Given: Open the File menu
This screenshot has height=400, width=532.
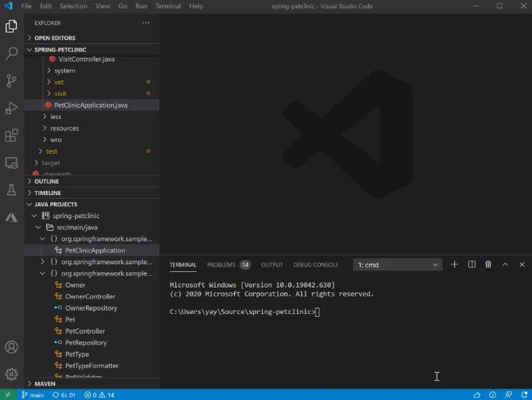Looking at the screenshot, I should pos(27,6).
